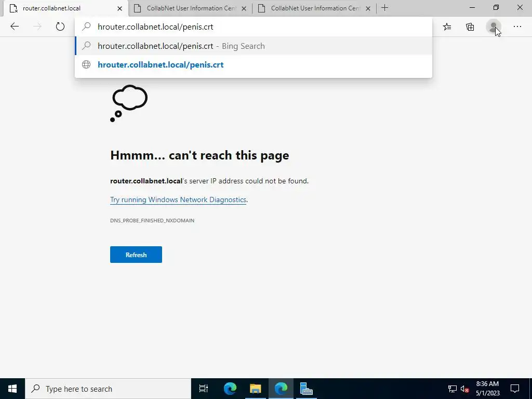Click the muted volume tray icon
The image size is (532, 399).
(464, 389)
